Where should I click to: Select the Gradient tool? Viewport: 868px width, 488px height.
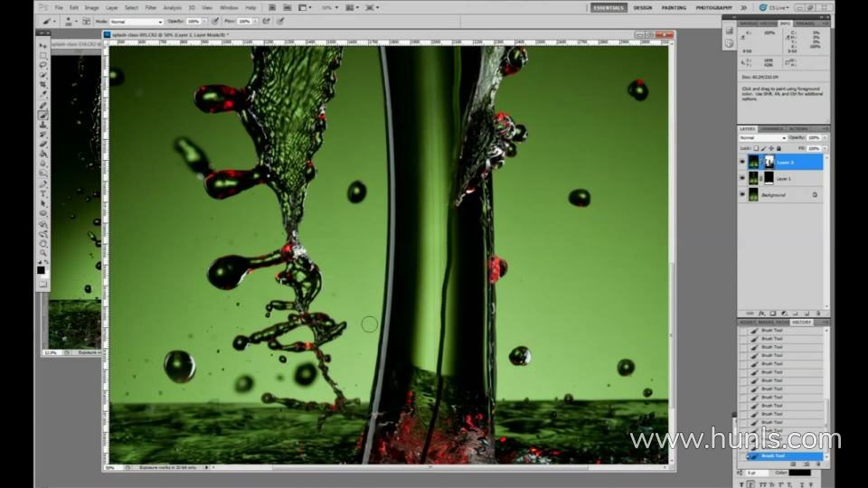pyautogui.click(x=43, y=155)
